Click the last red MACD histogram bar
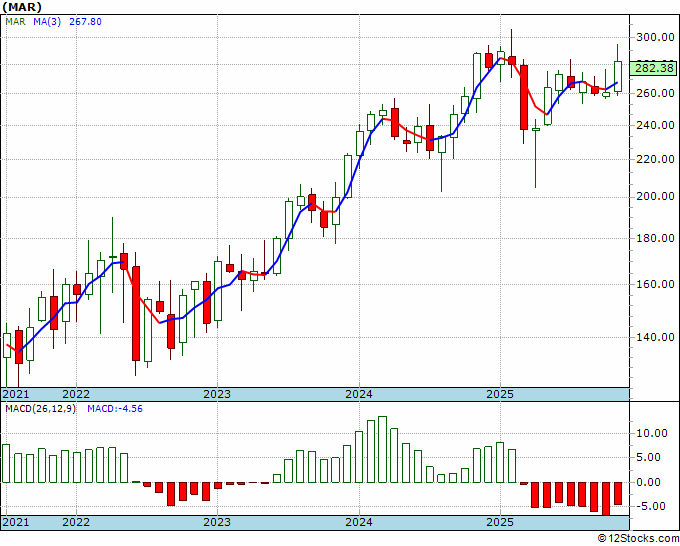This screenshot has height=546, width=680. [618, 494]
